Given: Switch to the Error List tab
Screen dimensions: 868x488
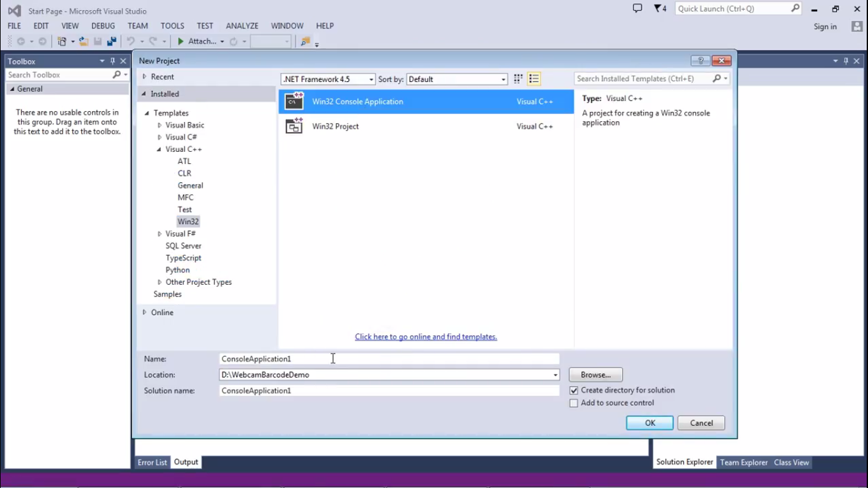Looking at the screenshot, I should point(153,462).
